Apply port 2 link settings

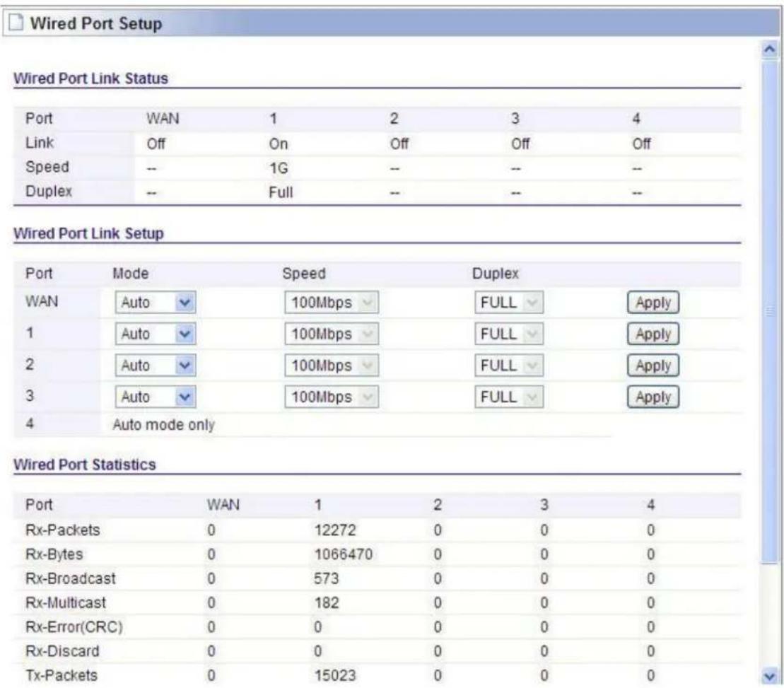click(653, 366)
